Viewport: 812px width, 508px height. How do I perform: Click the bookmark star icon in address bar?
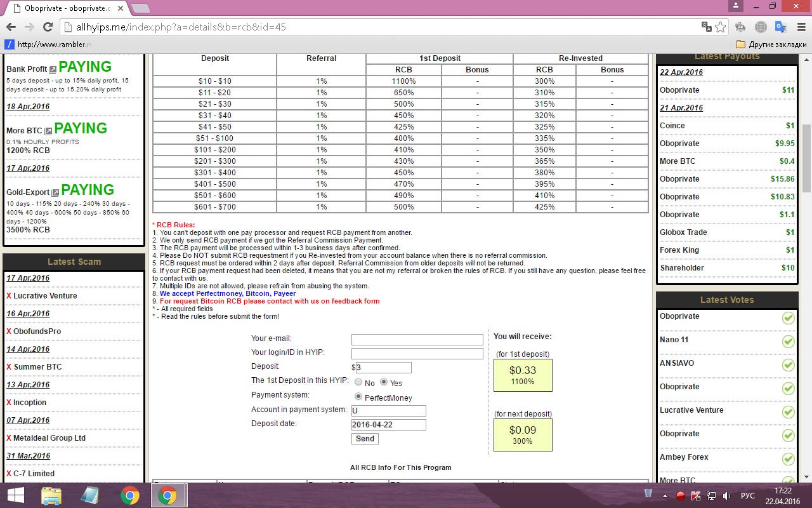pyautogui.click(x=721, y=27)
